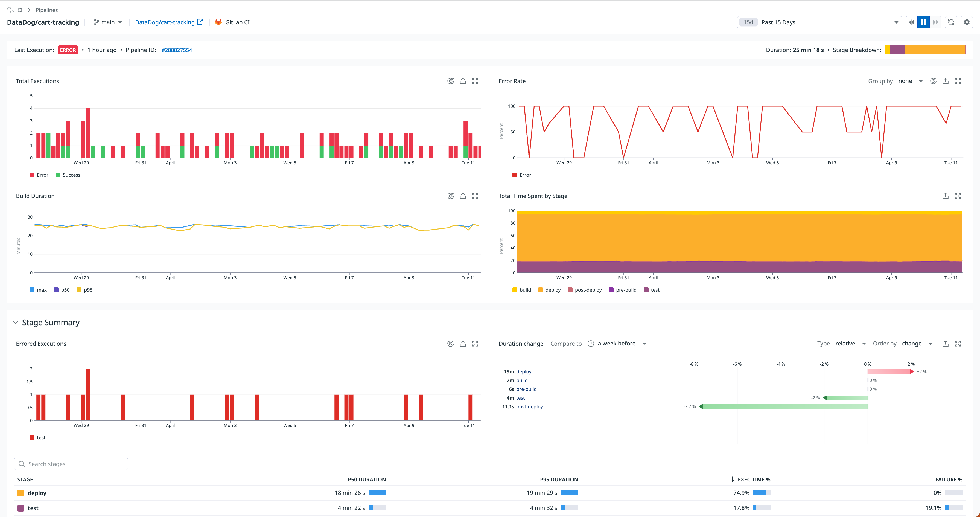Open page settings gear
Viewport: 980px width, 517px height.
click(967, 22)
